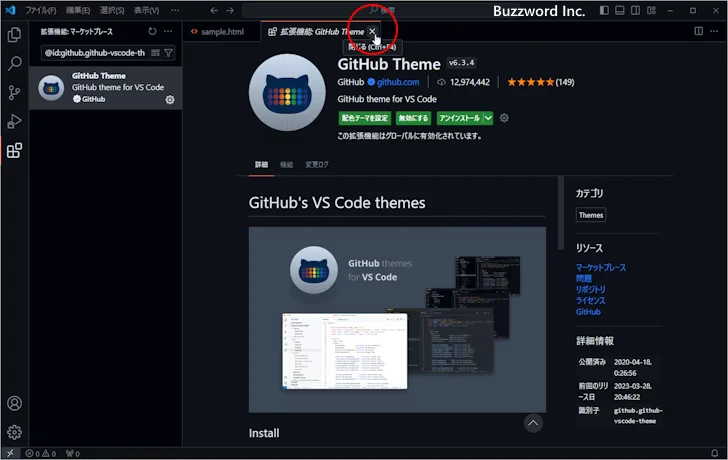728x460 pixels.
Task: Open the Extensions view icon
Action: point(14,150)
